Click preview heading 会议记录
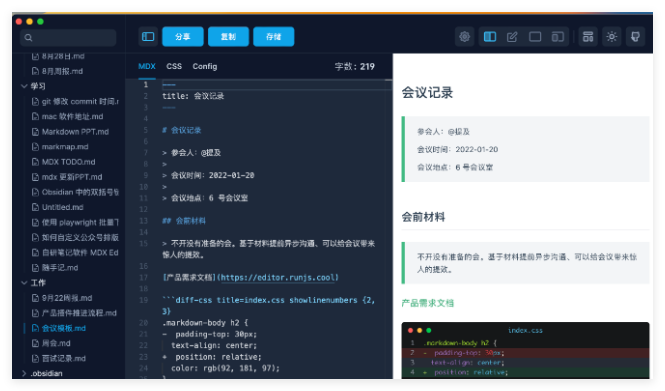The width and height of the screenshot is (665, 391). tap(427, 92)
